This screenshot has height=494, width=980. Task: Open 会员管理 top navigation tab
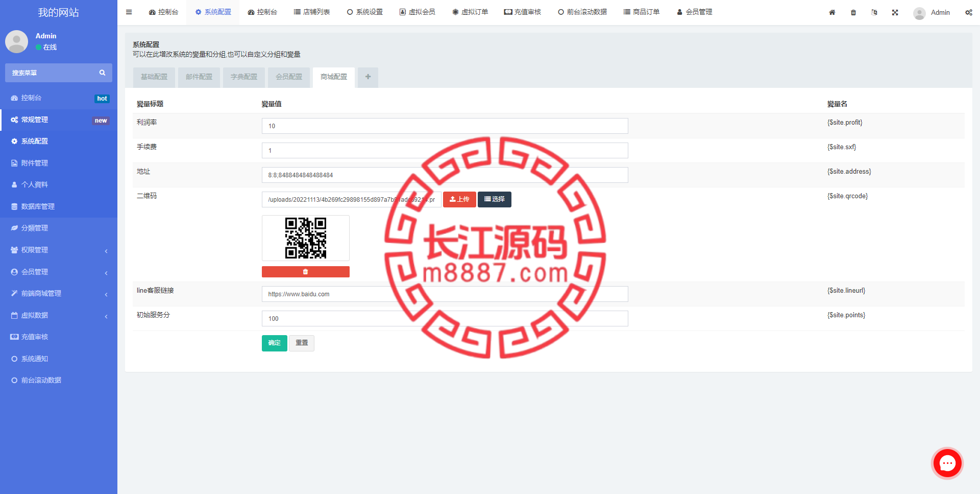tap(695, 12)
